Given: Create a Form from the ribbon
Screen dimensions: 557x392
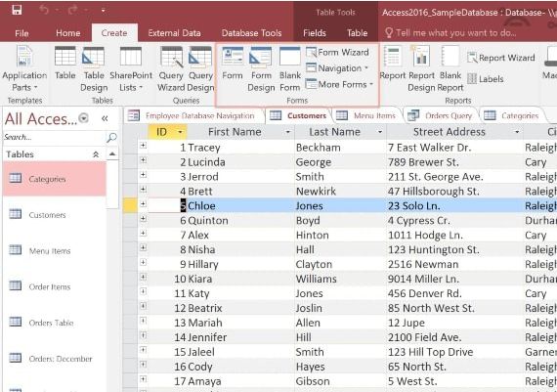Looking at the screenshot, I should 233,63.
